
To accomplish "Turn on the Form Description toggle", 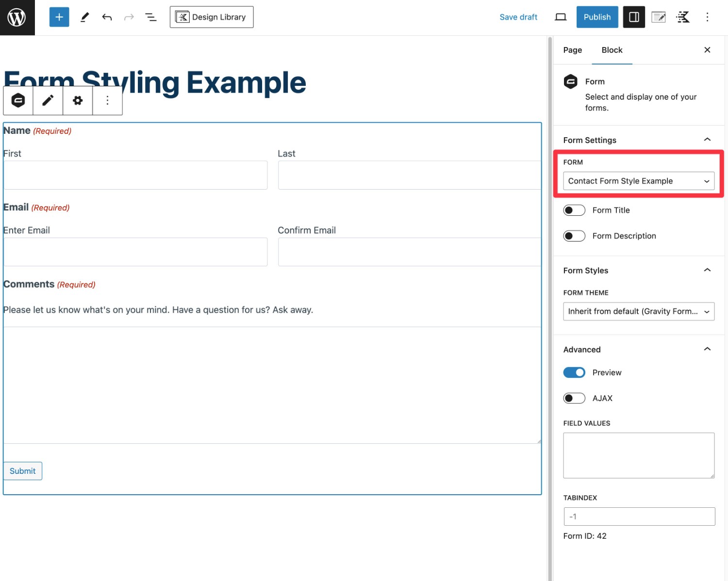I will (574, 236).
